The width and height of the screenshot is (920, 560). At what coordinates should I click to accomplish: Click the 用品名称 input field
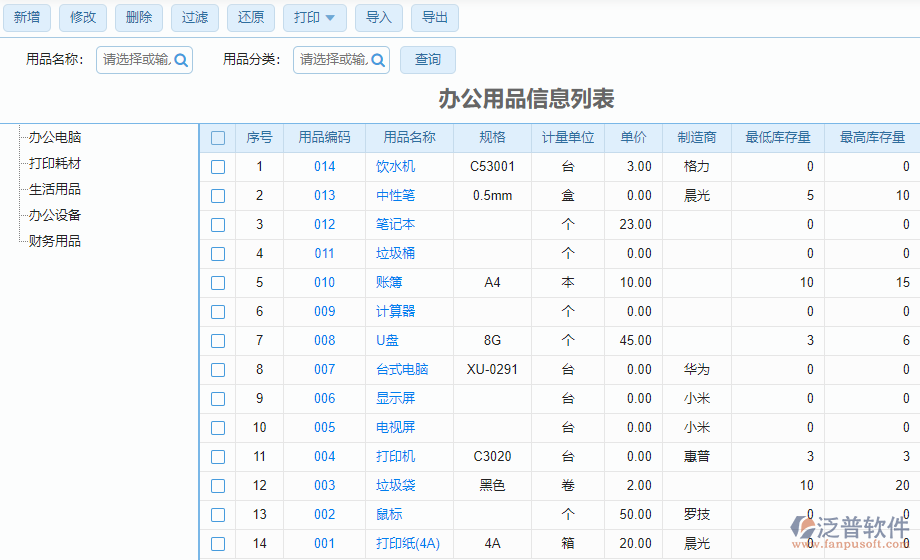click(136, 60)
